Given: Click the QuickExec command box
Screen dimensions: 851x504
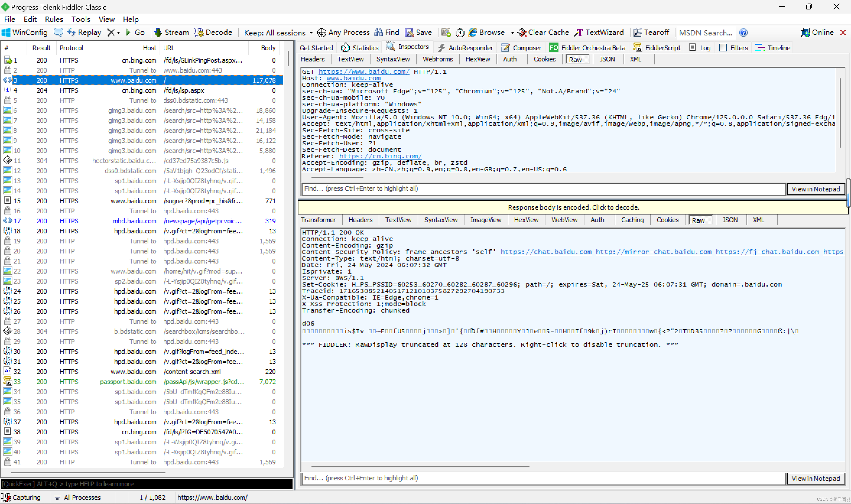Looking at the screenshot, I should 146,484.
